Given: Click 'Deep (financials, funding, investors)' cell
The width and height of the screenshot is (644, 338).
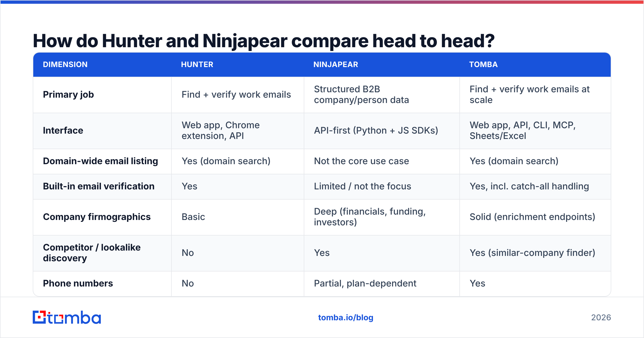Looking at the screenshot, I should (x=370, y=217).
